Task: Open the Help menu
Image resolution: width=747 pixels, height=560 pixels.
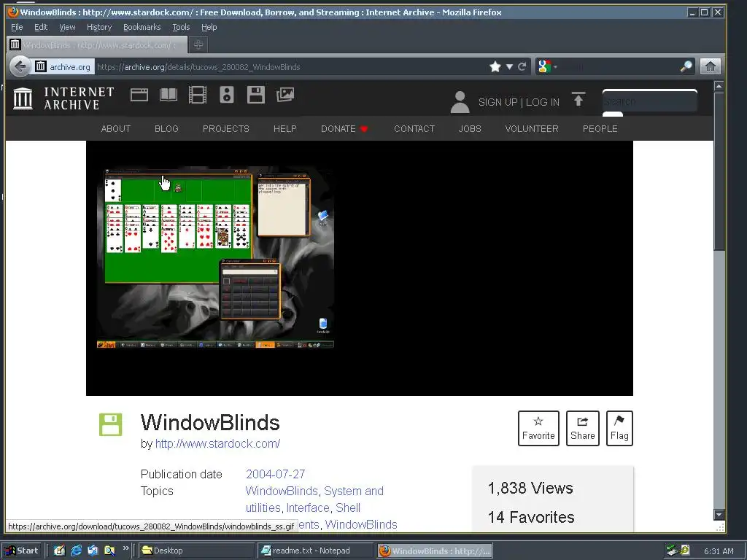Action: (209, 27)
